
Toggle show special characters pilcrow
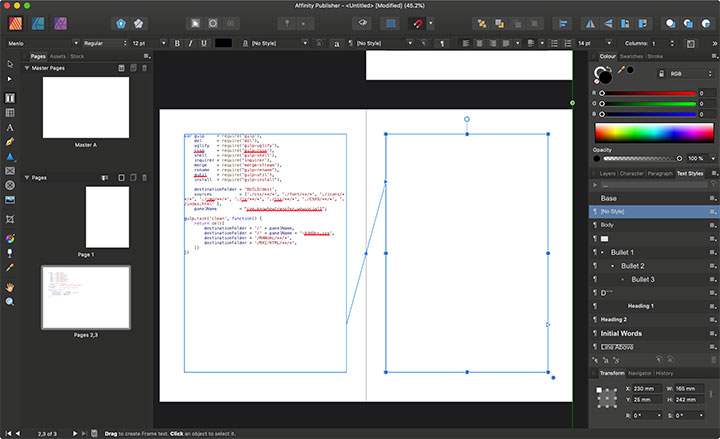(x=442, y=43)
